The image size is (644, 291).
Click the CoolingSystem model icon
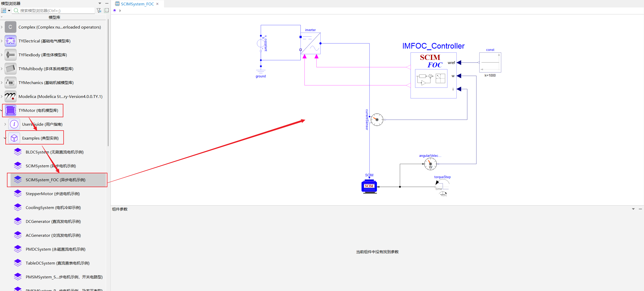coord(18,207)
